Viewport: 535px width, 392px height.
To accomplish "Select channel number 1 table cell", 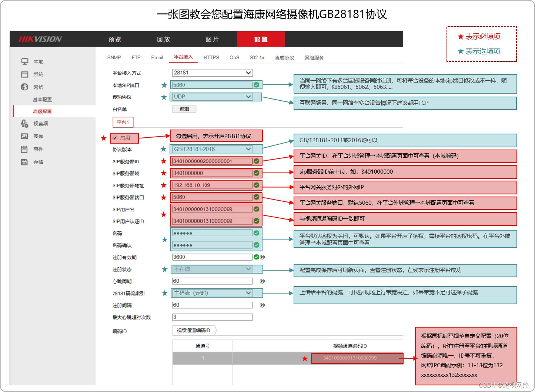I will click(x=203, y=358).
